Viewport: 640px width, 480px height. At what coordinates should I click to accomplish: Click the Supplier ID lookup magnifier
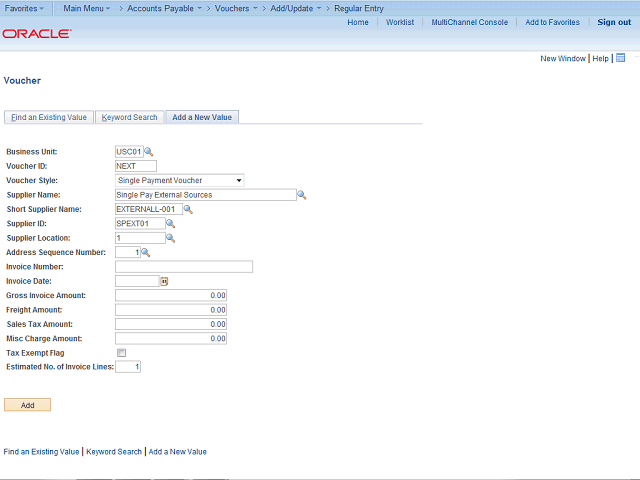[x=171, y=224]
